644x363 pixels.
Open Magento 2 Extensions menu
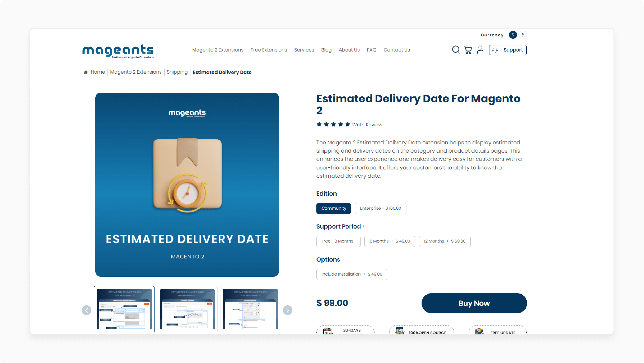point(217,50)
